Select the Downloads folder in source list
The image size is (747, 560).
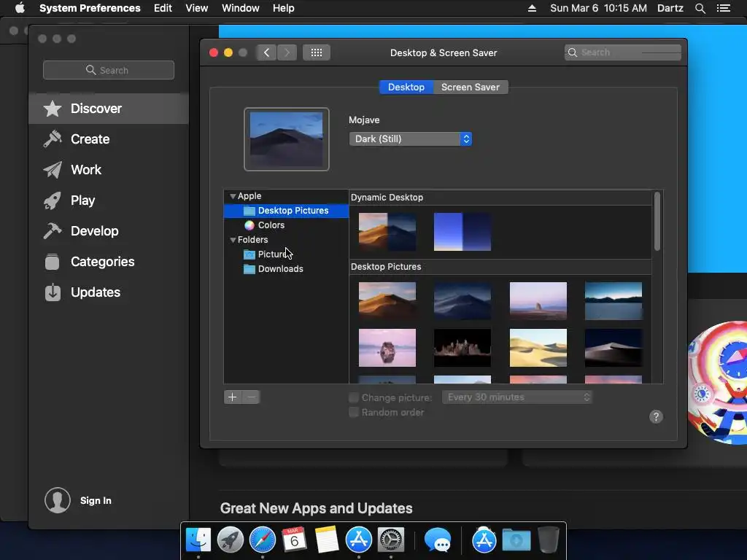point(286,269)
